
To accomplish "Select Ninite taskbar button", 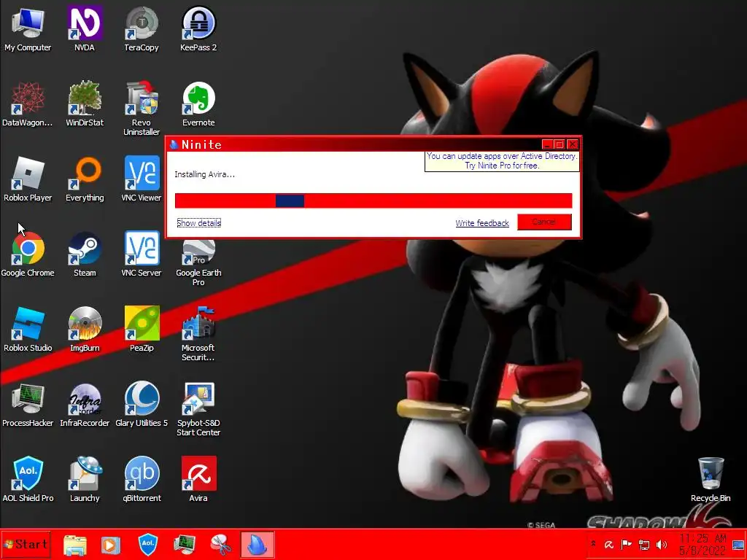I will [258, 545].
